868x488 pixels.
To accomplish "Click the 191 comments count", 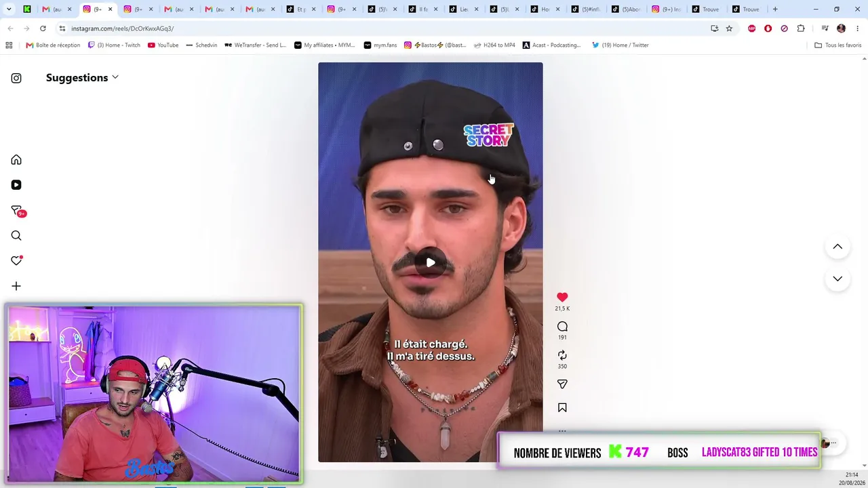I will [562, 338].
